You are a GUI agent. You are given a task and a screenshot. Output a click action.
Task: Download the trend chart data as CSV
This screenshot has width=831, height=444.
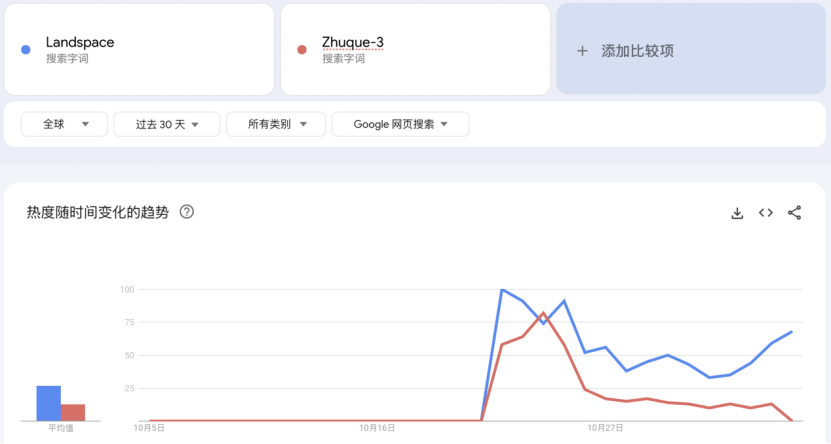(737, 213)
